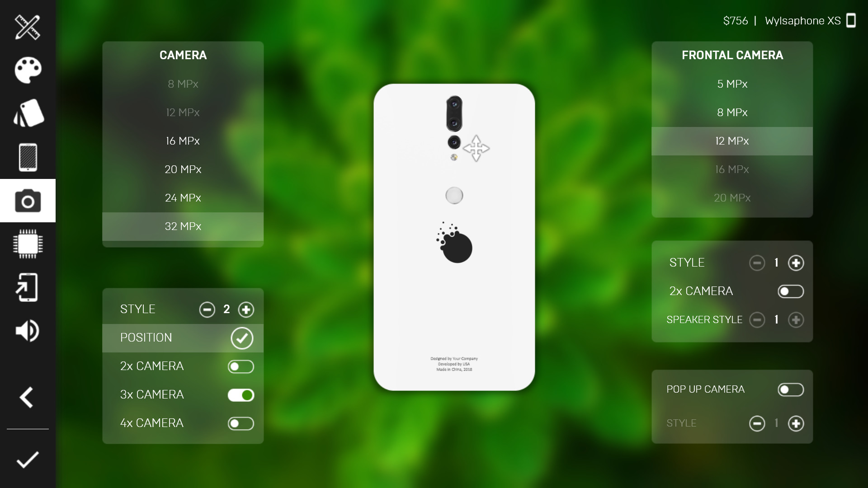
Task: Toggle the POP UP CAMERA switch
Action: [x=791, y=389]
